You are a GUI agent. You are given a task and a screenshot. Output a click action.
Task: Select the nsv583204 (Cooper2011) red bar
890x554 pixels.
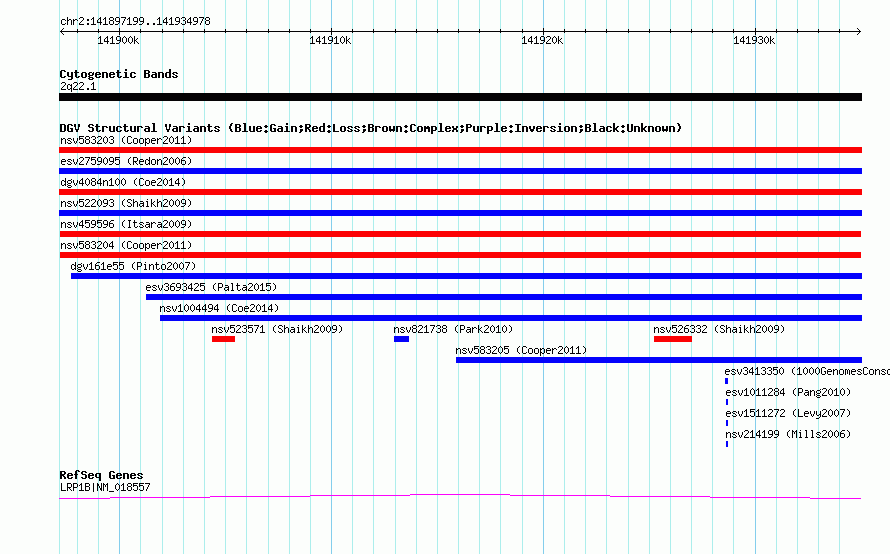point(460,255)
